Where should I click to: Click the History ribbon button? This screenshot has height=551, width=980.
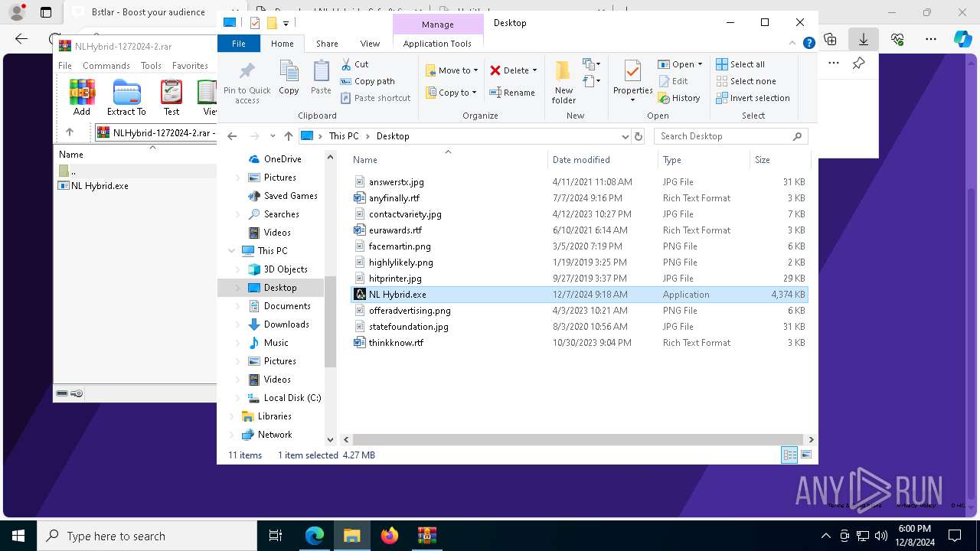point(678,98)
